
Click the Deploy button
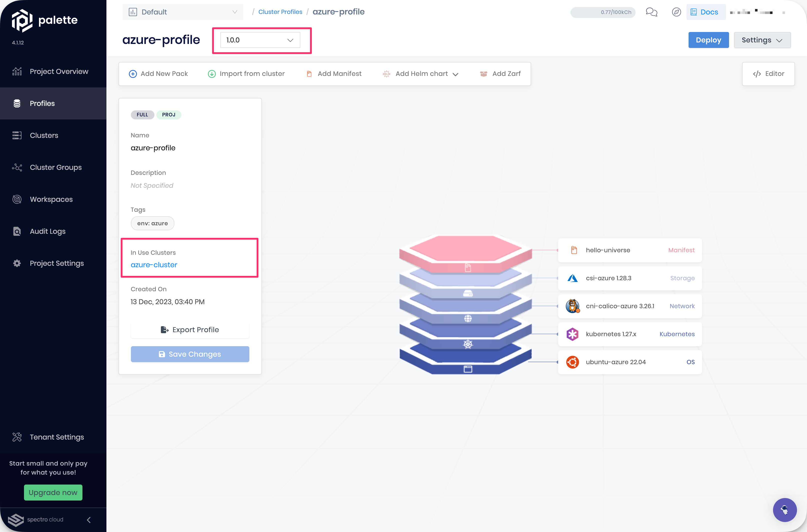point(708,40)
